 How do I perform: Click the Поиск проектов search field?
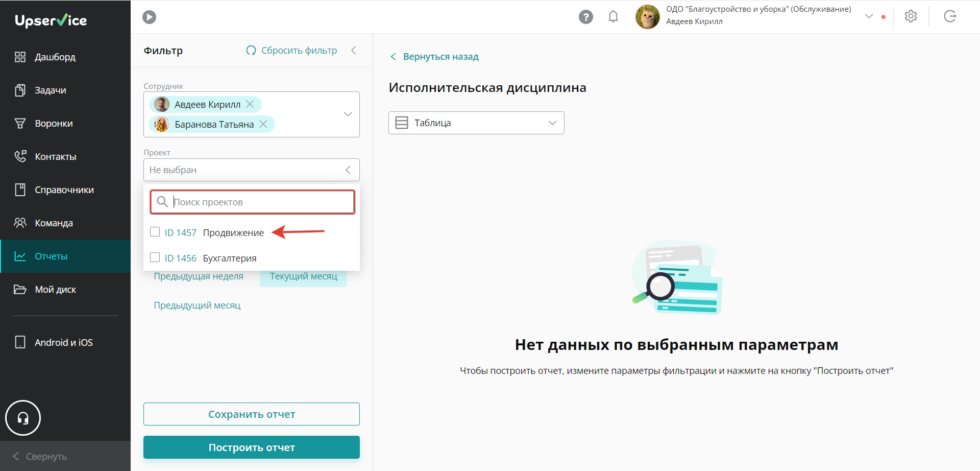click(x=253, y=202)
